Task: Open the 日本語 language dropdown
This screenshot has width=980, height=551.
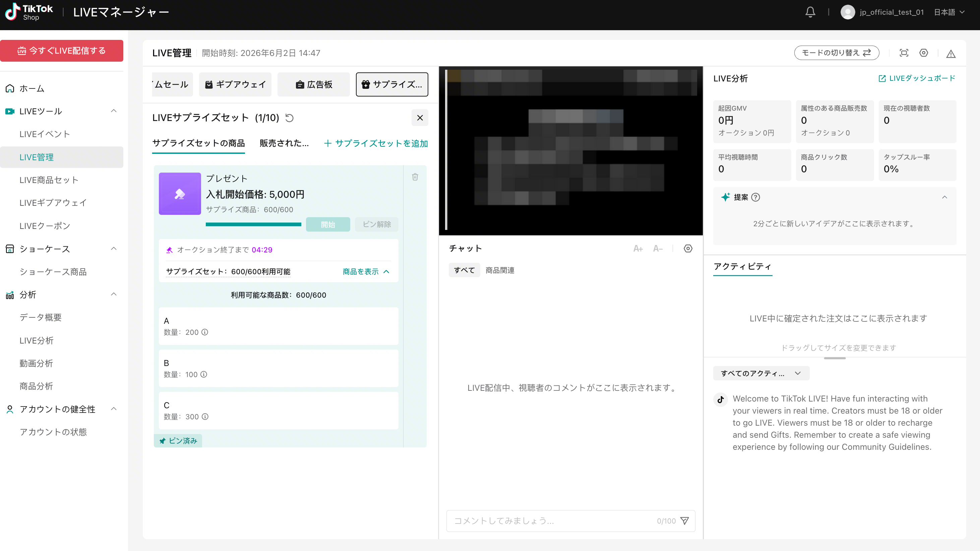Action: (949, 12)
